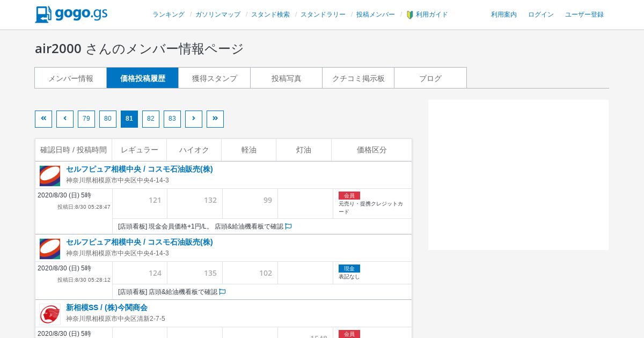Click post time 投稿日:8/30 05:28:47
Screen dimensions: 644x338
pyautogui.click(x=84, y=207)
